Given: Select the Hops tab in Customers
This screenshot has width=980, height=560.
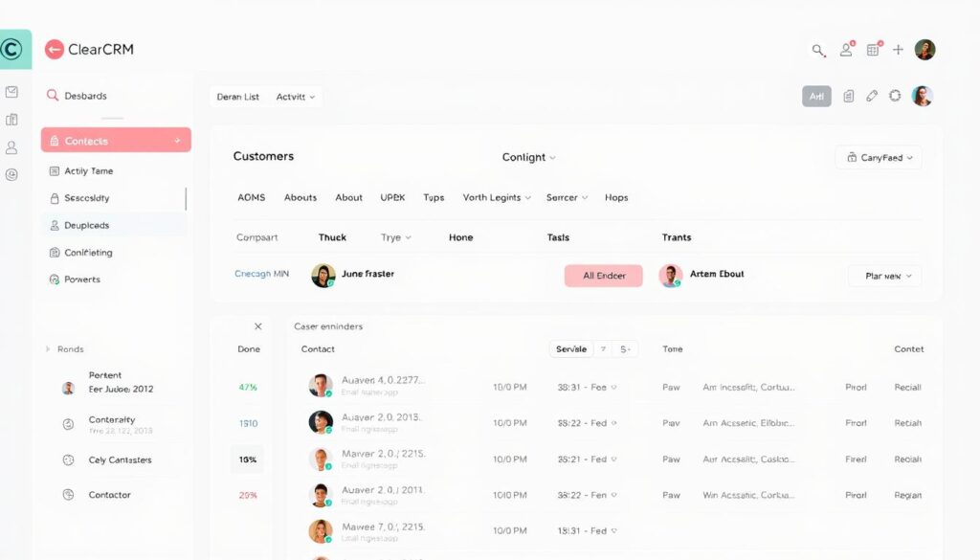Looking at the screenshot, I should pyautogui.click(x=616, y=197).
